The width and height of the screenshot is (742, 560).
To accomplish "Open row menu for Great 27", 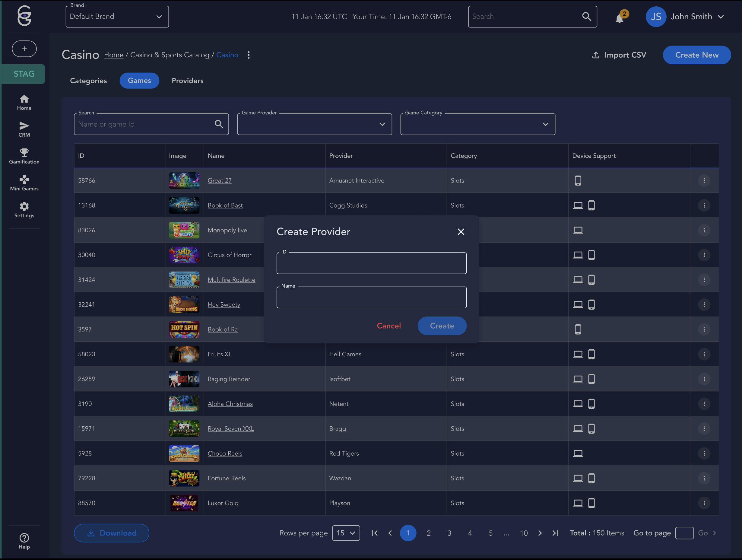I will point(704,180).
